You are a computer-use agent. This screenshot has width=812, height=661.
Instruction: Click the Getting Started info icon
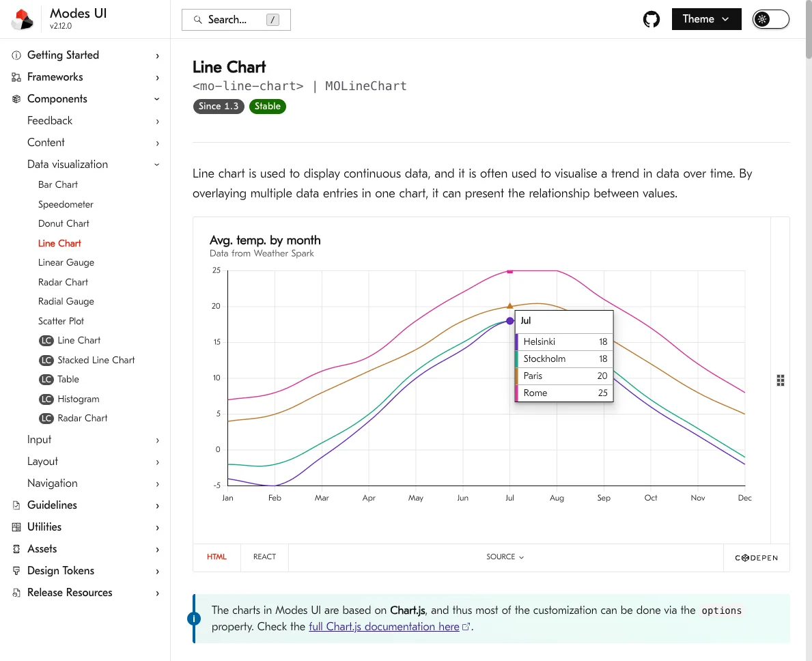(x=16, y=55)
